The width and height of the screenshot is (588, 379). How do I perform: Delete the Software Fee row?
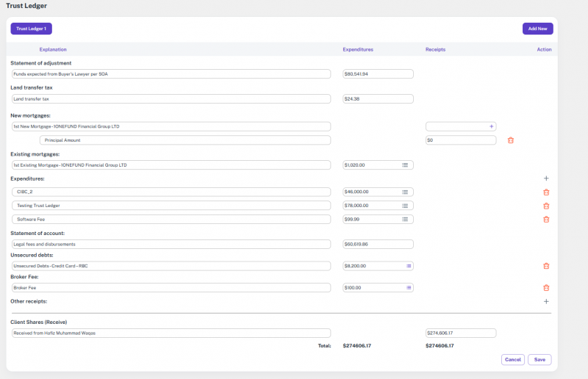545,219
